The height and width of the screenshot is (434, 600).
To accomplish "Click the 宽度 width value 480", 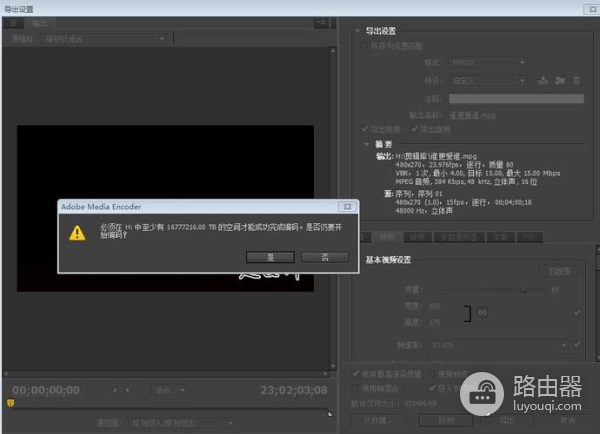I will click(x=435, y=306).
